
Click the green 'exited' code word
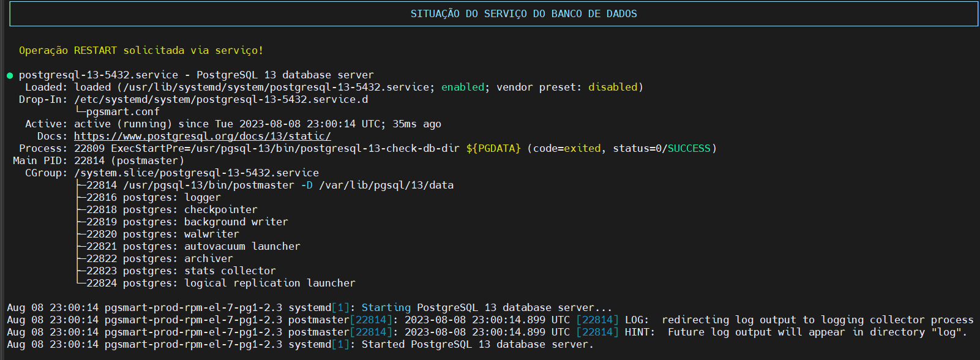(582, 148)
